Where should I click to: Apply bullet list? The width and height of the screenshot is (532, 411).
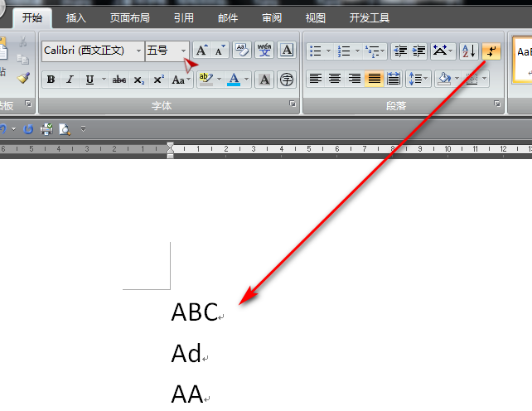tap(316, 51)
